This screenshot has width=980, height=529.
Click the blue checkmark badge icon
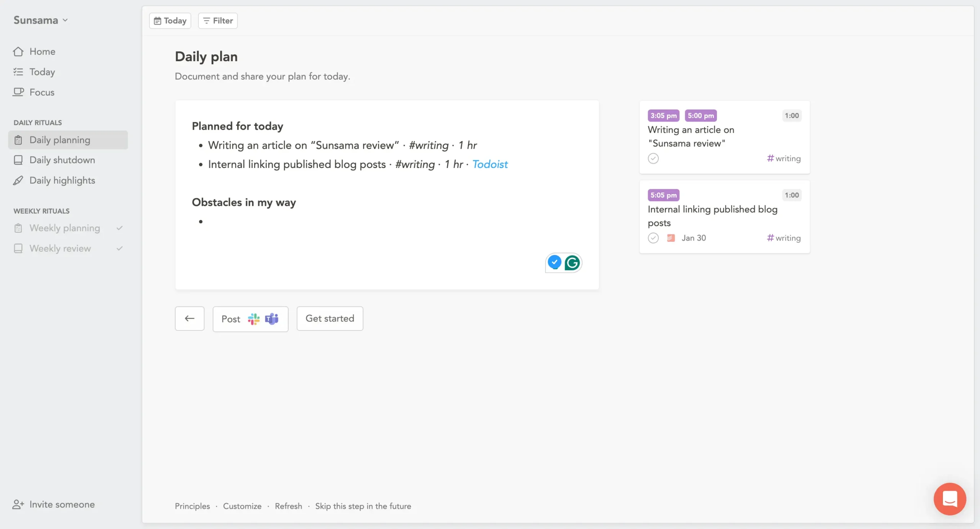pyautogui.click(x=554, y=262)
